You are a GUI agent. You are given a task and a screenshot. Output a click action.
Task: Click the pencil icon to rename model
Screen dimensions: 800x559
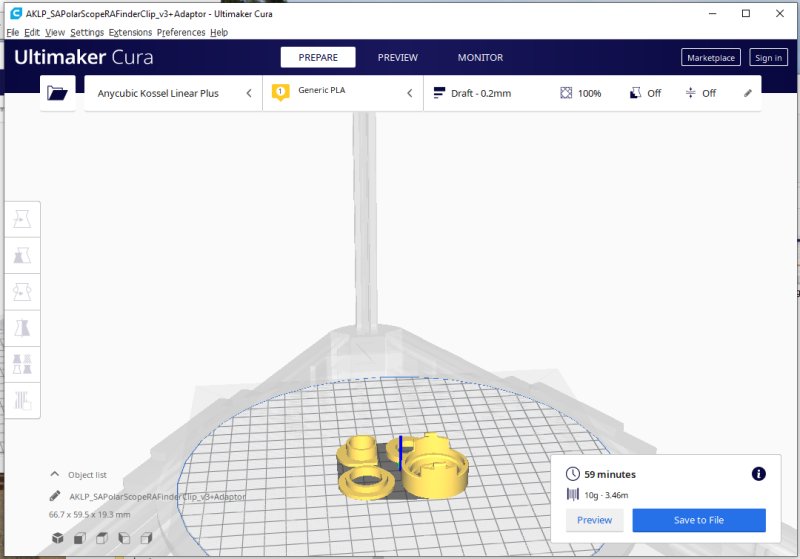(x=55, y=496)
